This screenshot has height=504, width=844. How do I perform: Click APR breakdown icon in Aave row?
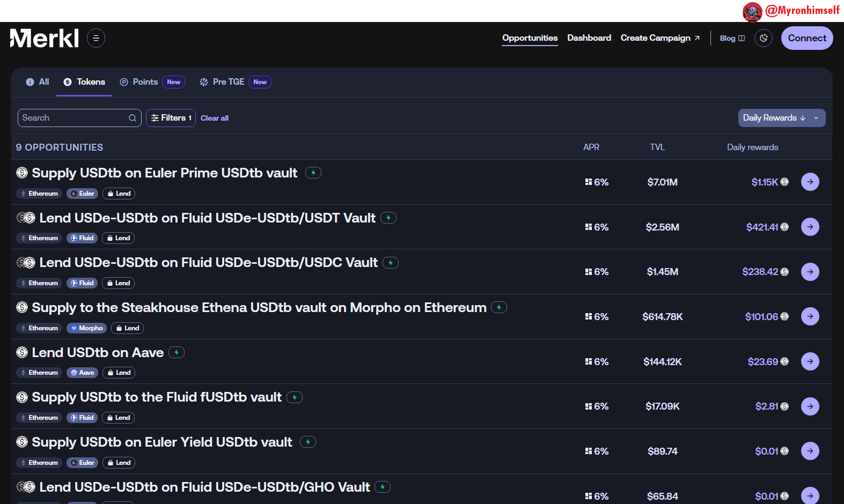pyautogui.click(x=589, y=361)
